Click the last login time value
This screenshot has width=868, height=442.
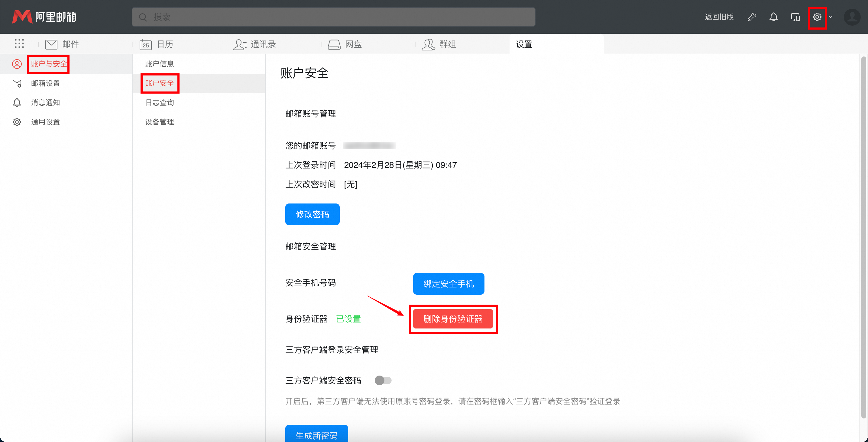click(x=400, y=165)
